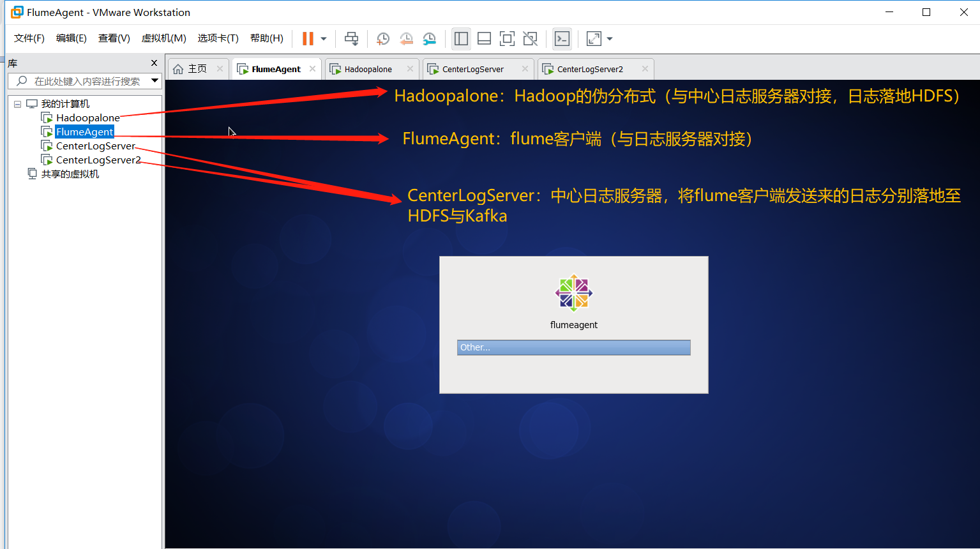Screen dimensions: 980x549
Task: Open the power options dropdown arrow beside Pause
Action: [x=324, y=39]
